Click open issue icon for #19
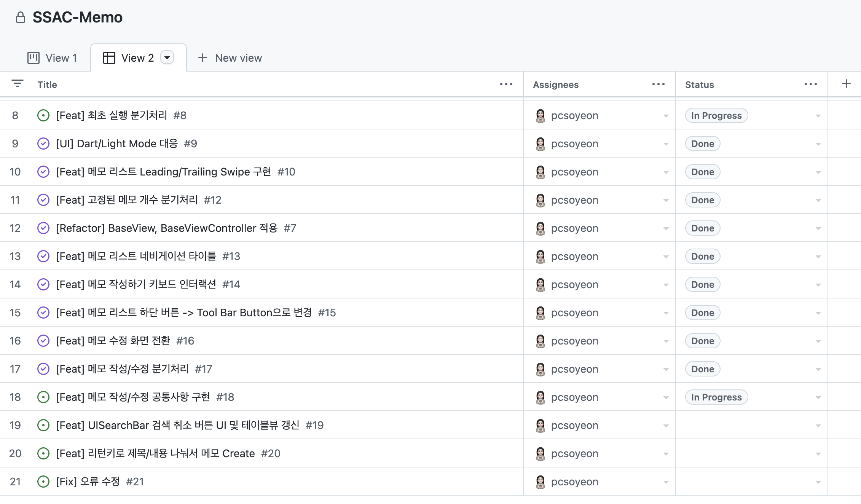The image size is (861, 504). (x=43, y=425)
